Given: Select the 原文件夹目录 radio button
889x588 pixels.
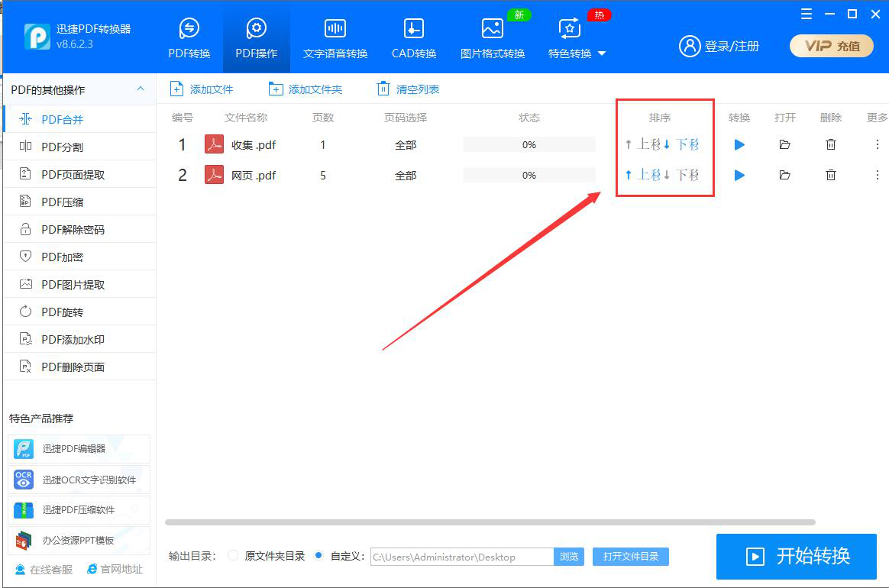Looking at the screenshot, I should pyautogui.click(x=232, y=556).
